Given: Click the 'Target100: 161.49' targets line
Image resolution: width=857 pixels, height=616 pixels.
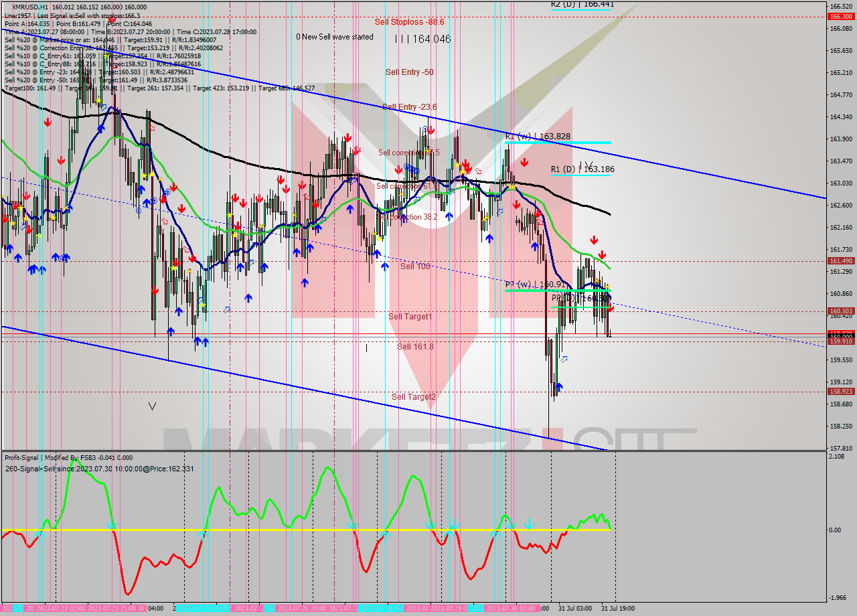Looking at the screenshot, I should [159, 88].
